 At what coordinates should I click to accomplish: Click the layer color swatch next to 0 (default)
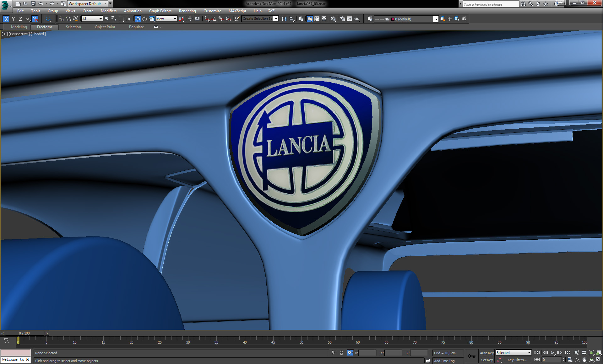393,19
